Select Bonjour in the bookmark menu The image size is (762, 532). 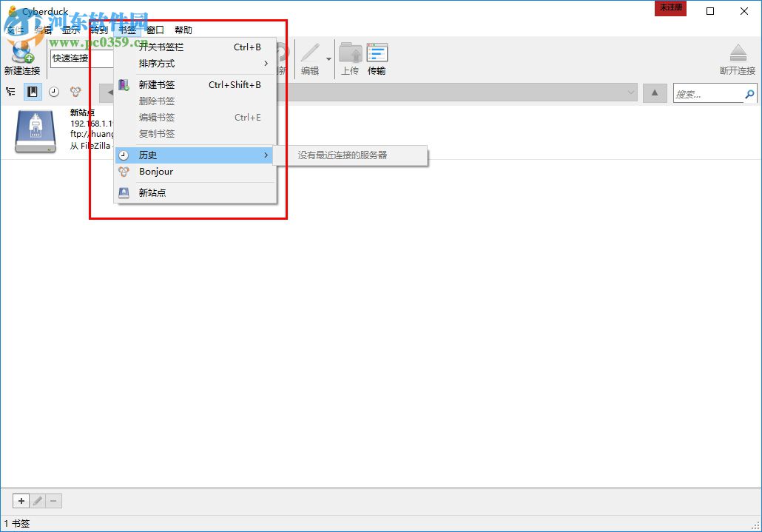196,172
